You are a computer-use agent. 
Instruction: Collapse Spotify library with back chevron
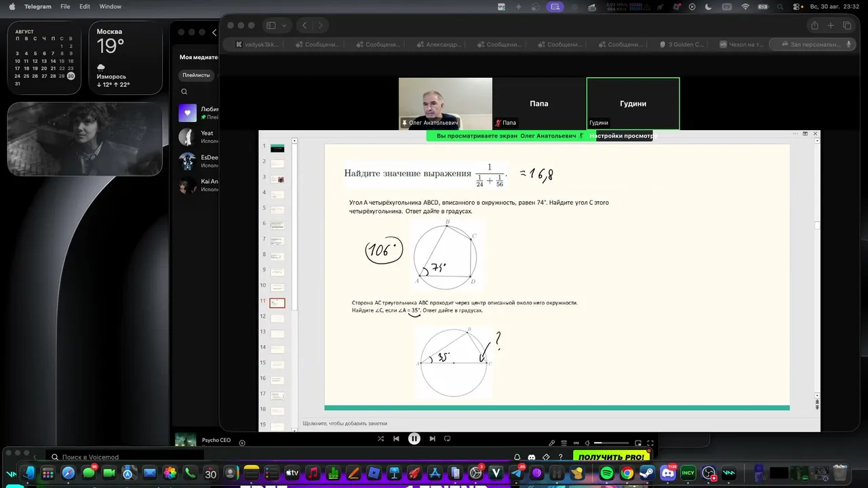click(x=214, y=32)
